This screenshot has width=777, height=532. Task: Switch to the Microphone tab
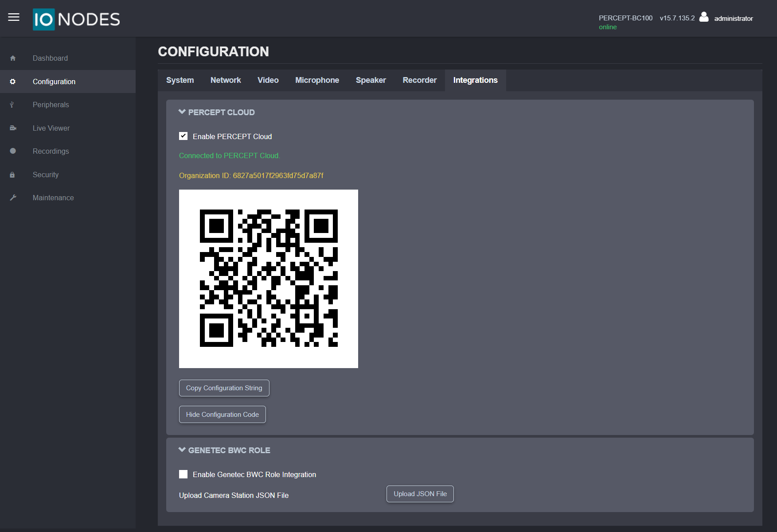[317, 80]
